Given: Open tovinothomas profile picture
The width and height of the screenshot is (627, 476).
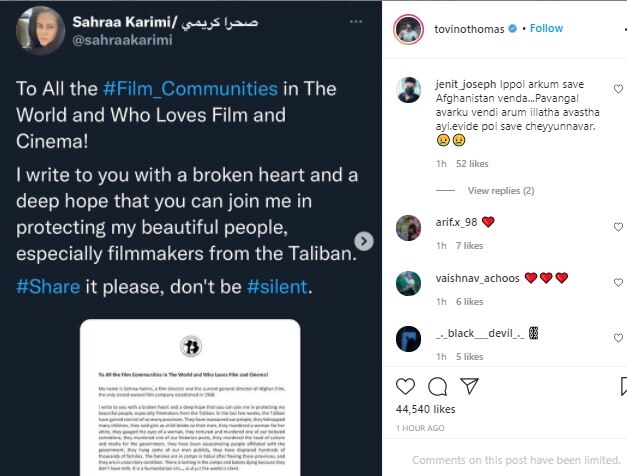Looking at the screenshot, I should (405, 28).
